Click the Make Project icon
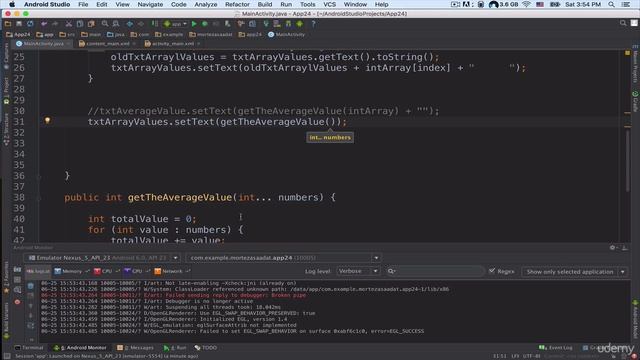Viewport: 640px width, 360px height. 155,24
